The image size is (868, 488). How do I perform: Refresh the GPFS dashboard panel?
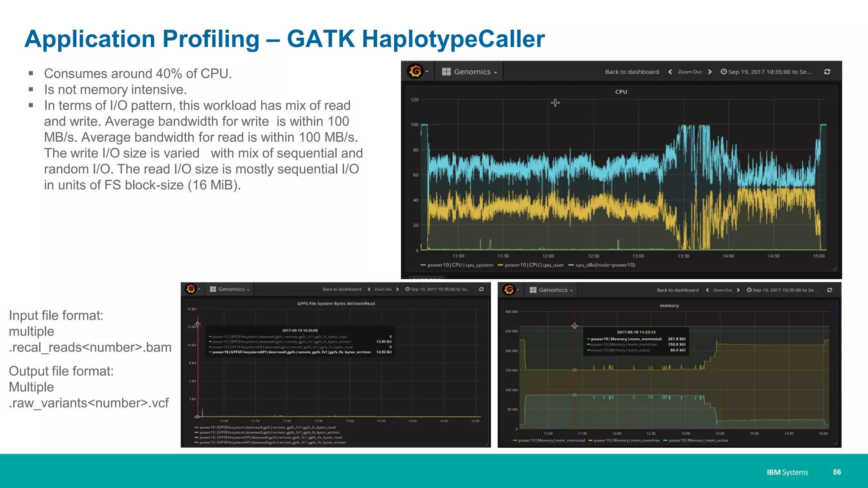coord(481,289)
